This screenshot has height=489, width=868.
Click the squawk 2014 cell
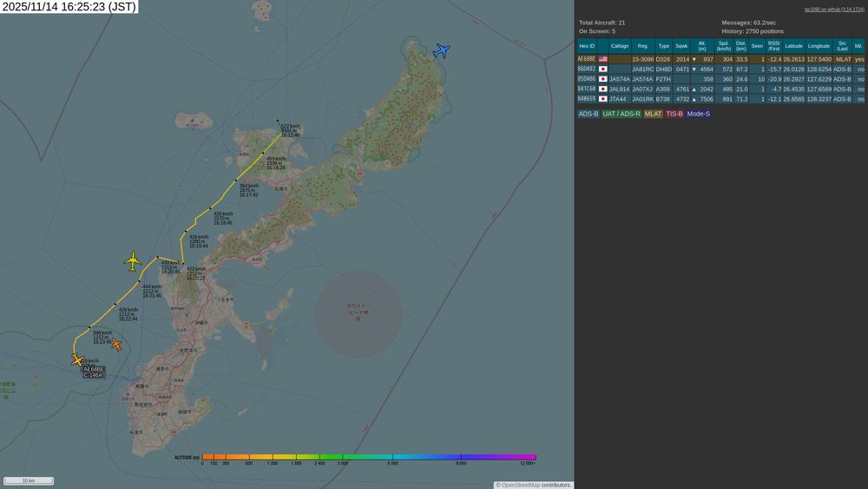(x=682, y=59)
